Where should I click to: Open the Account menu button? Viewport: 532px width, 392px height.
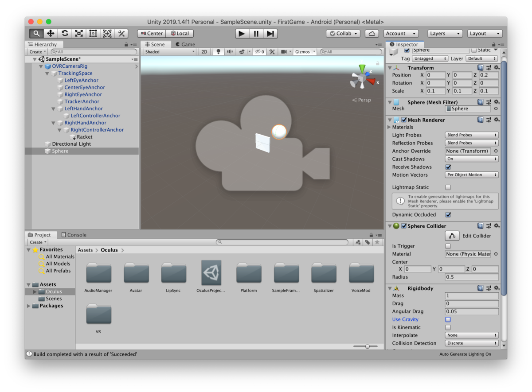(x=401, y=34)
